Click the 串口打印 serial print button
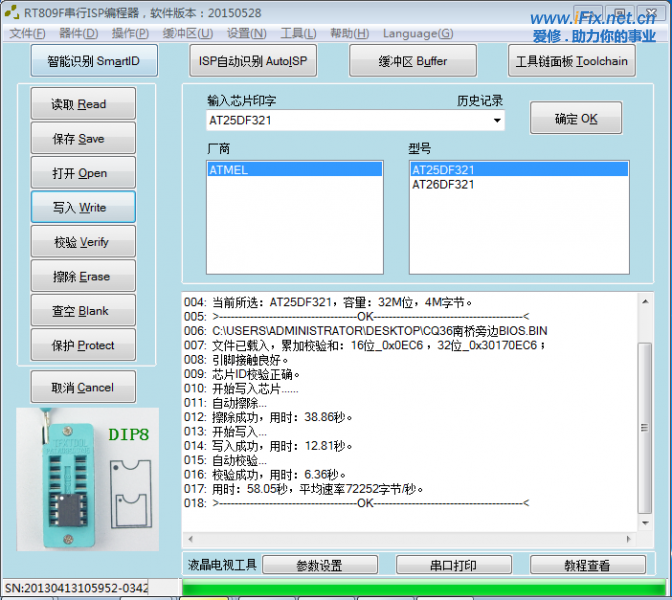 tap(453, 565)
